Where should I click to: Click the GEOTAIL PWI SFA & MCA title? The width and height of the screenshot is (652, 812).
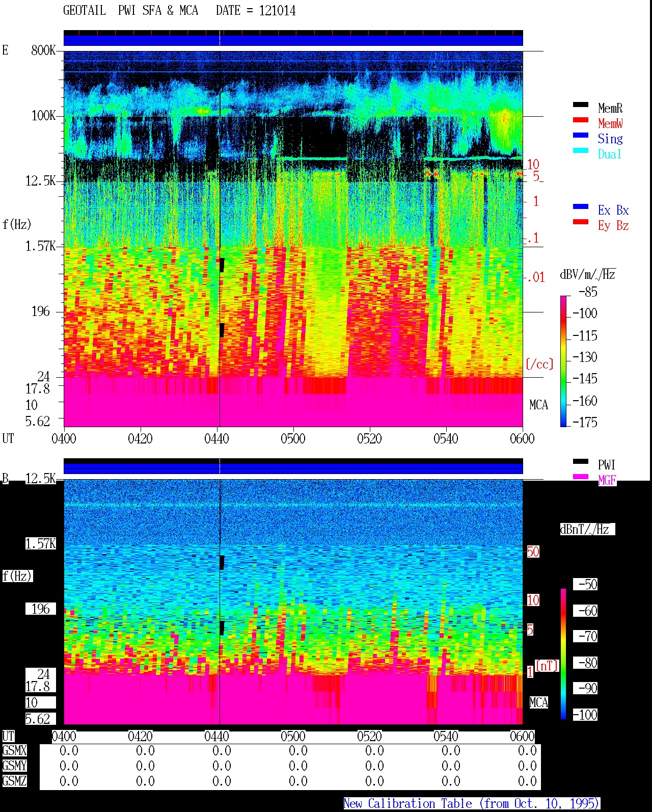131,11
